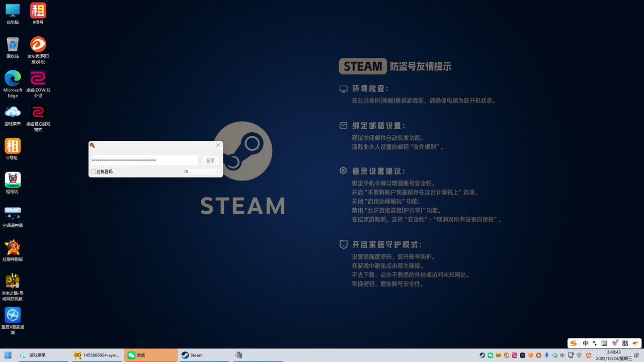Click the Sogou S logo on IME bar
This screenshot has height=362, width=644.
pyautogui.click(x=574, y=343)
